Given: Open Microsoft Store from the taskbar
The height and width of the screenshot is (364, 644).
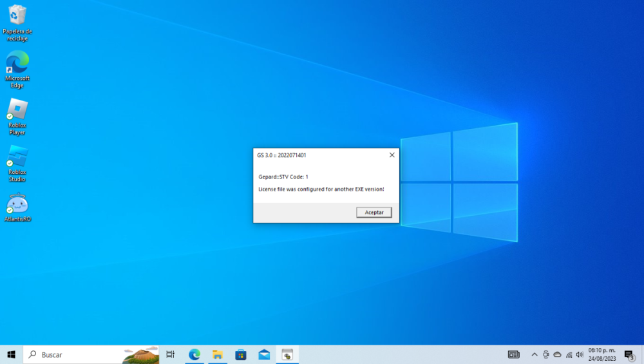Looking at the screenshot, I should click(x=241, y=354).
